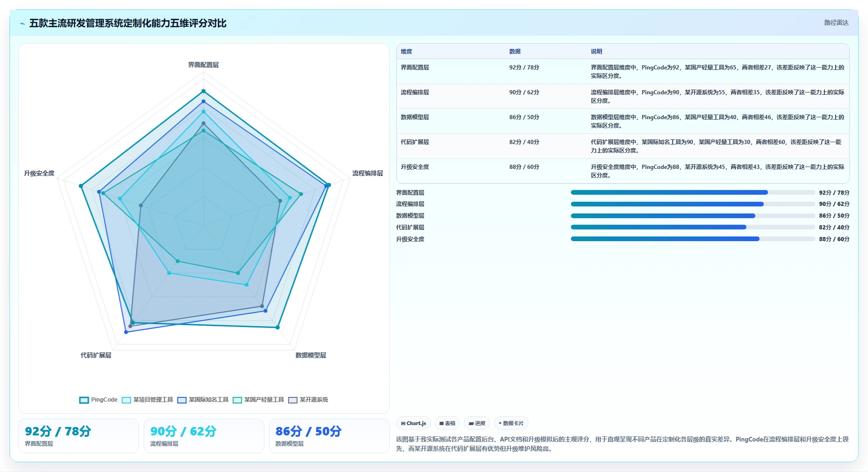Click the 86分 / 50分 table cell
The image size is (868, 472).
point(524,117)
